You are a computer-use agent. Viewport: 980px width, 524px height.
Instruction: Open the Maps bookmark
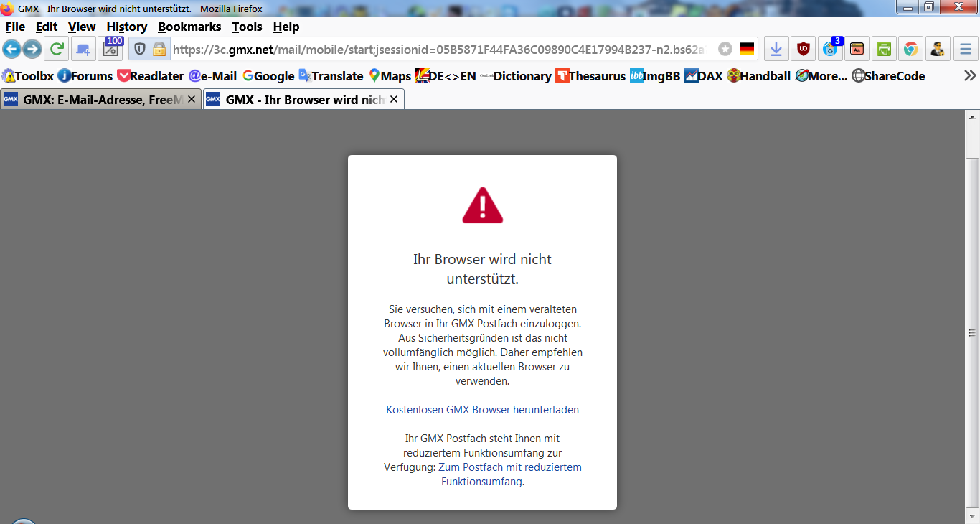[x=390, y=76]
